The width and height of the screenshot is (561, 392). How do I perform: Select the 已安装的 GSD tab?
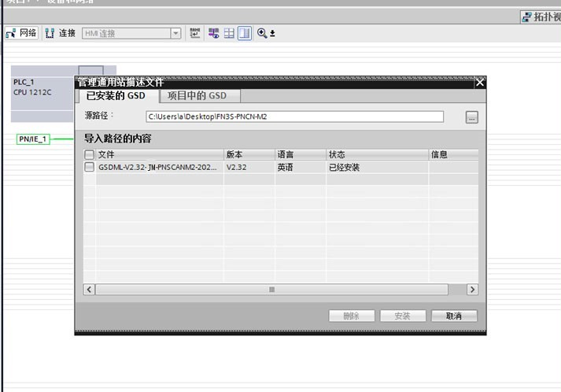coord(116,96)
